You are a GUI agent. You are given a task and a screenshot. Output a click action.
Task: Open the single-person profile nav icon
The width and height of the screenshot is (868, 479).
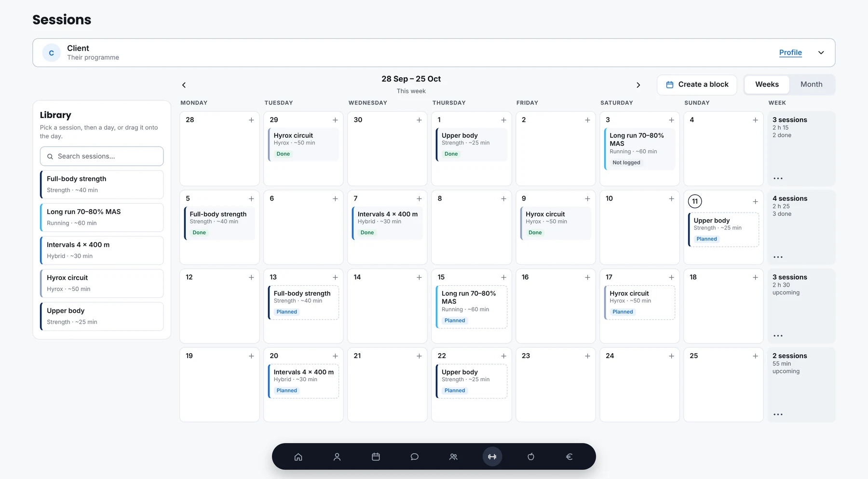point(337,457)
